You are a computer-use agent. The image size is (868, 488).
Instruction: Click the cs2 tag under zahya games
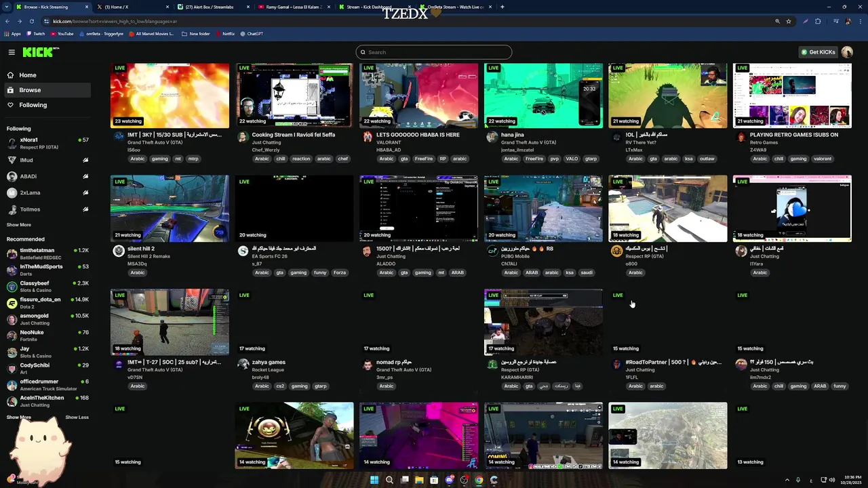[x=280, y=386]
